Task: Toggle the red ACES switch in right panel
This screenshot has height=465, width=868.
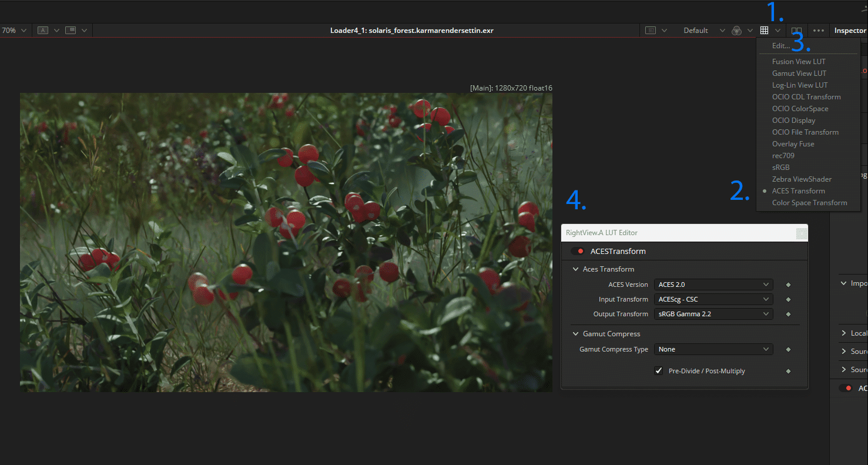Action: [847, 388]
